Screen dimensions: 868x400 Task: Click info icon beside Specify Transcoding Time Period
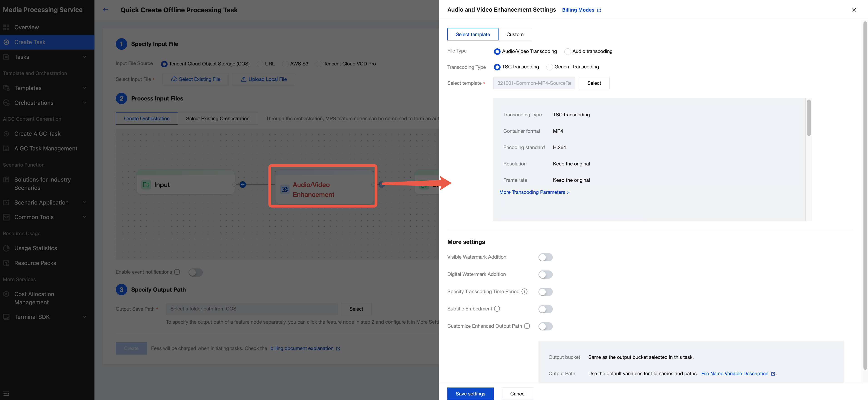(x=524, y=291)
